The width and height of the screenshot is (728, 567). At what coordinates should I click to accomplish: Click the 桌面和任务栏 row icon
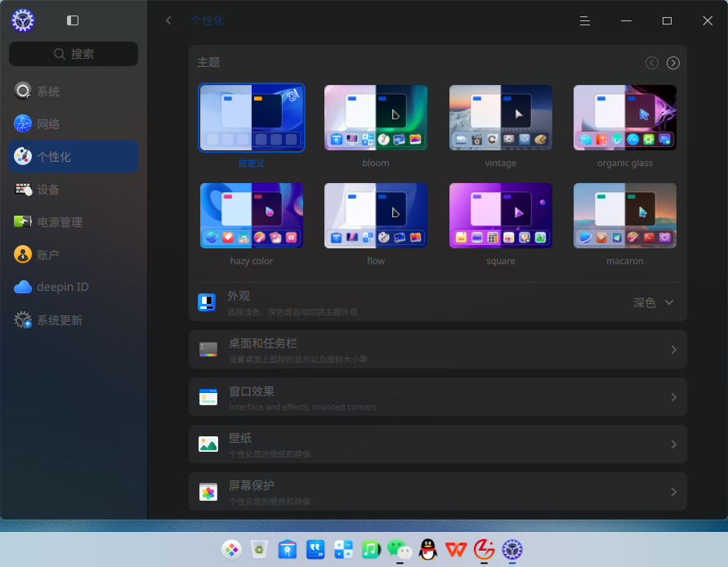(208, 350)
